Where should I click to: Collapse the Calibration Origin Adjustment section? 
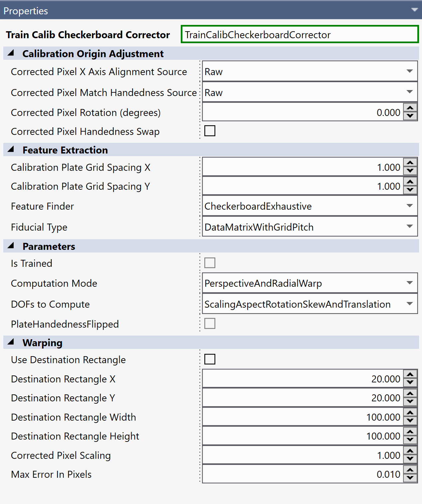11,53
